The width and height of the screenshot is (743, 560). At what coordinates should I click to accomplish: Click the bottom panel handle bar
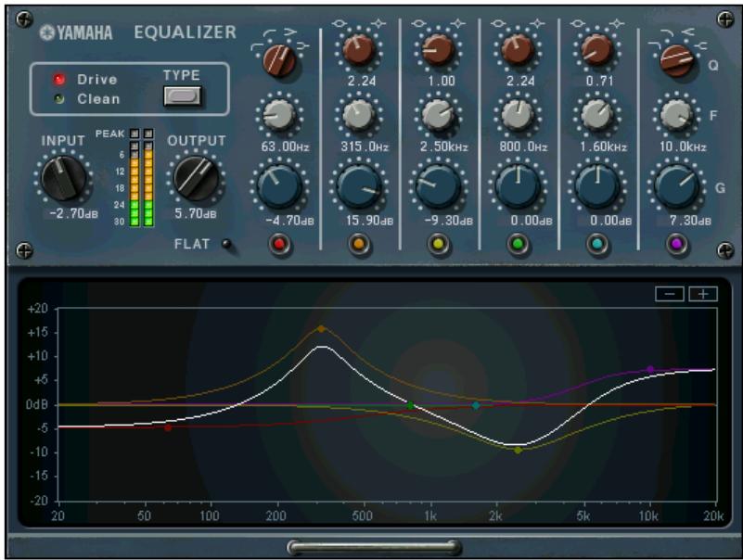click(x=374, y=547)
